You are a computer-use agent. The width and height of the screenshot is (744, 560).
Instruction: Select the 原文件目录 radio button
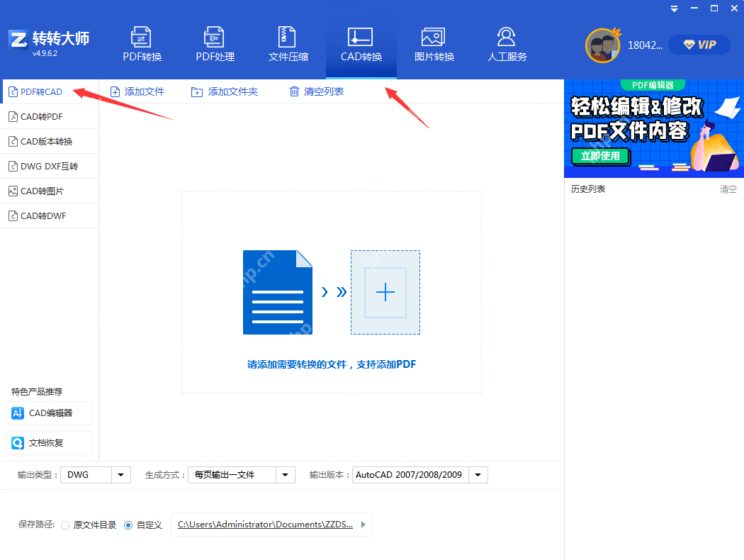[65, 525]
